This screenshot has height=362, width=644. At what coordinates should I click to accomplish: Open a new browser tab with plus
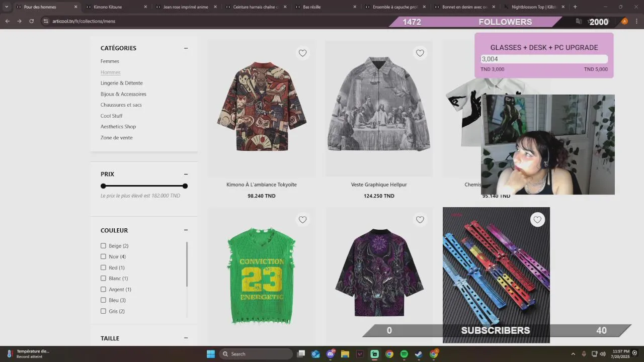(x=575, y=7)
